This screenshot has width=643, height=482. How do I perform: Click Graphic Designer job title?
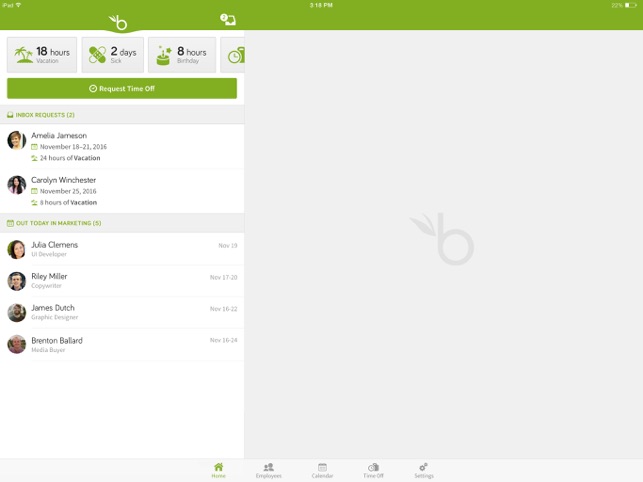55,318
